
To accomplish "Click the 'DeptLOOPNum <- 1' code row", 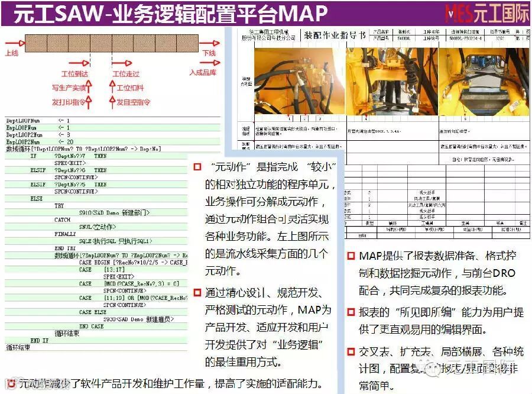I will (x=113, y=121).
